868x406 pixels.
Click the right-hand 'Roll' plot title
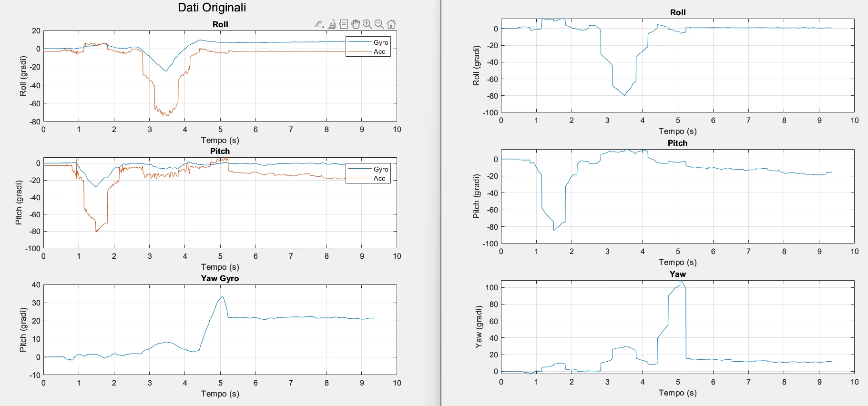[678, 12]
